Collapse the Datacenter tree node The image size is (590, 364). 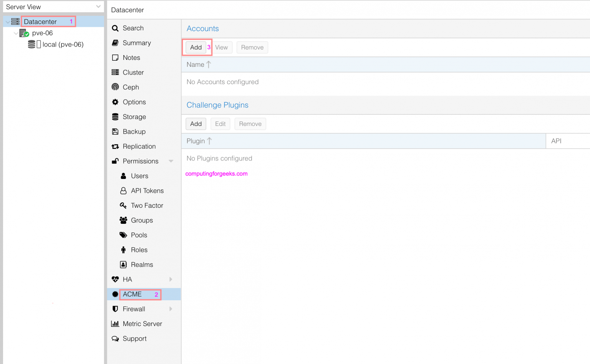(x=7, y=22)
